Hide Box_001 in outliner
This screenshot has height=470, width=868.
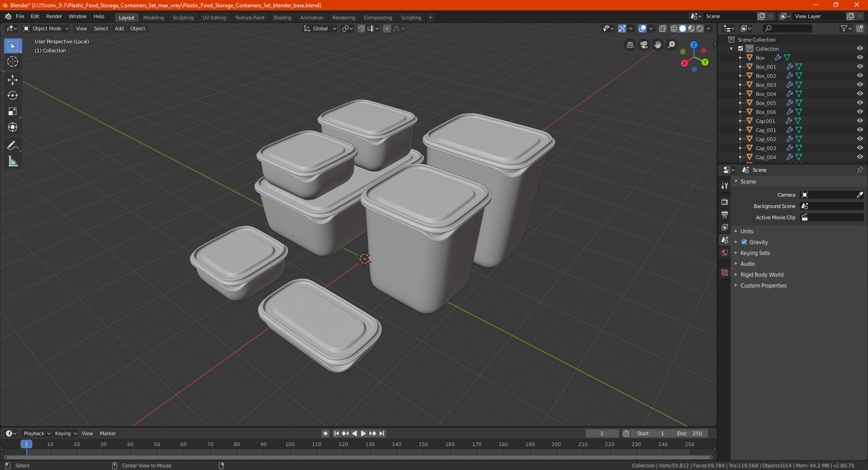click(859, 66)
